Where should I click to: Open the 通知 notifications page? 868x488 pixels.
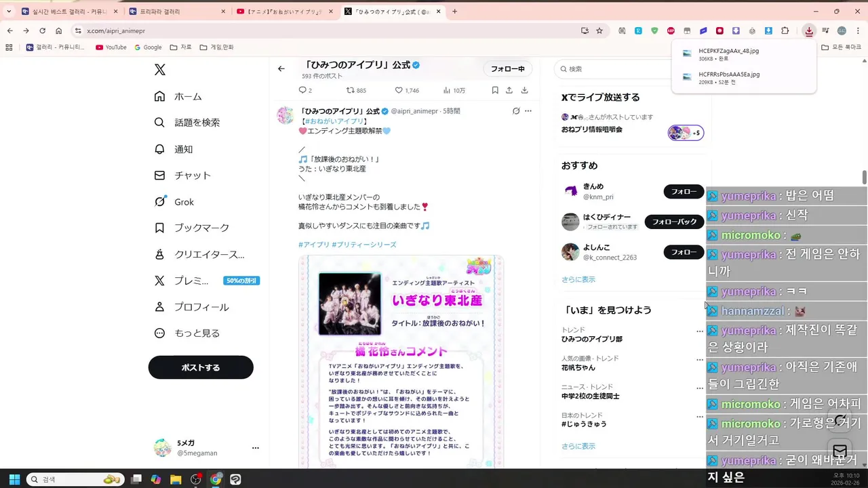coord(173,149)
